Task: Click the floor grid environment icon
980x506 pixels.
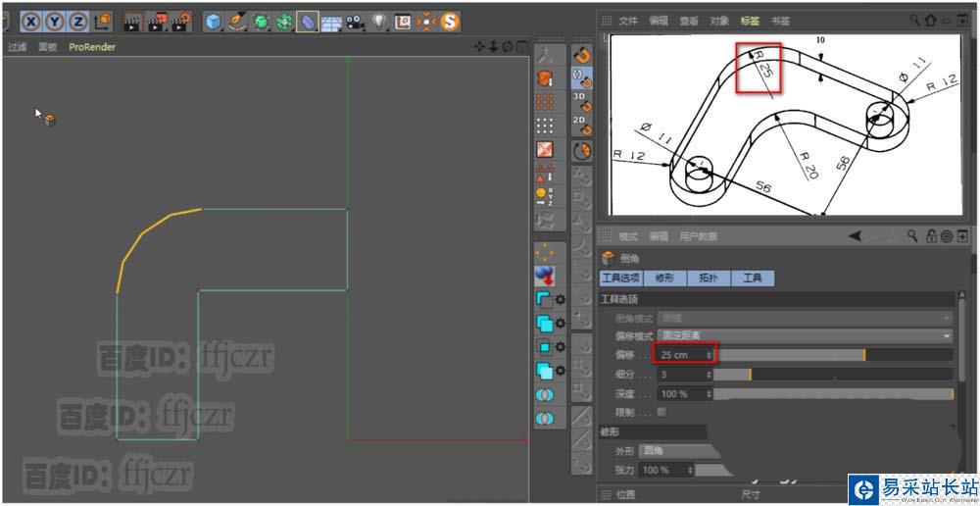Action: coord(331,23)
